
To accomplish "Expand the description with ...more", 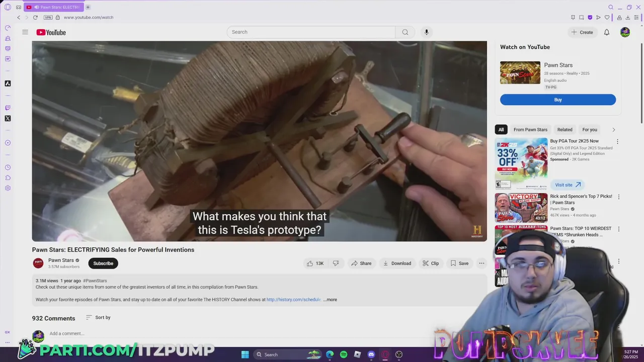I will pos(330,300).
